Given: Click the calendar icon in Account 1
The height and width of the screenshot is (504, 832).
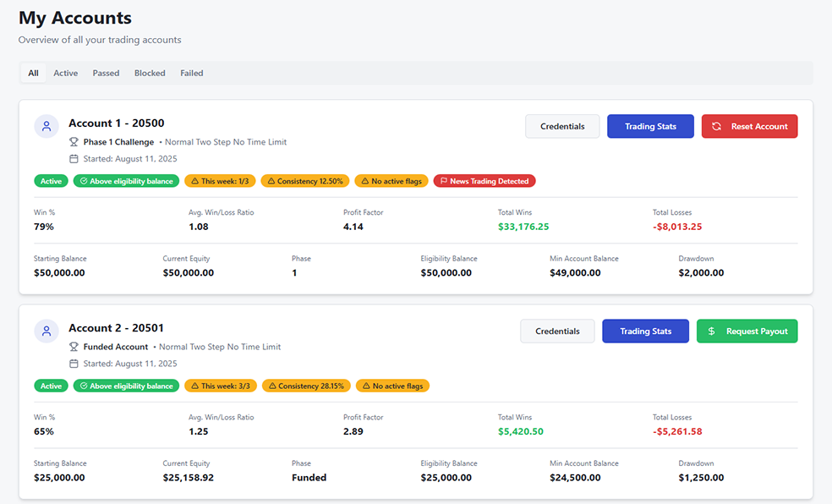Looking at the screenshot, I should [x=74, y=159].
